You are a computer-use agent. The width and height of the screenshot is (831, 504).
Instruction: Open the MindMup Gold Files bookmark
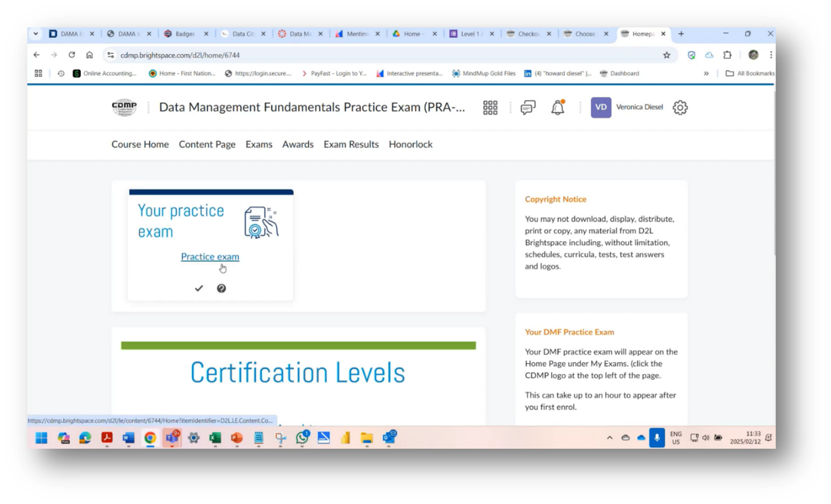click(484, 73)
